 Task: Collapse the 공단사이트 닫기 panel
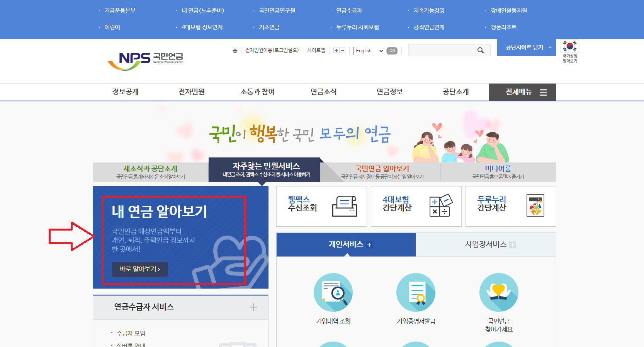527,47
